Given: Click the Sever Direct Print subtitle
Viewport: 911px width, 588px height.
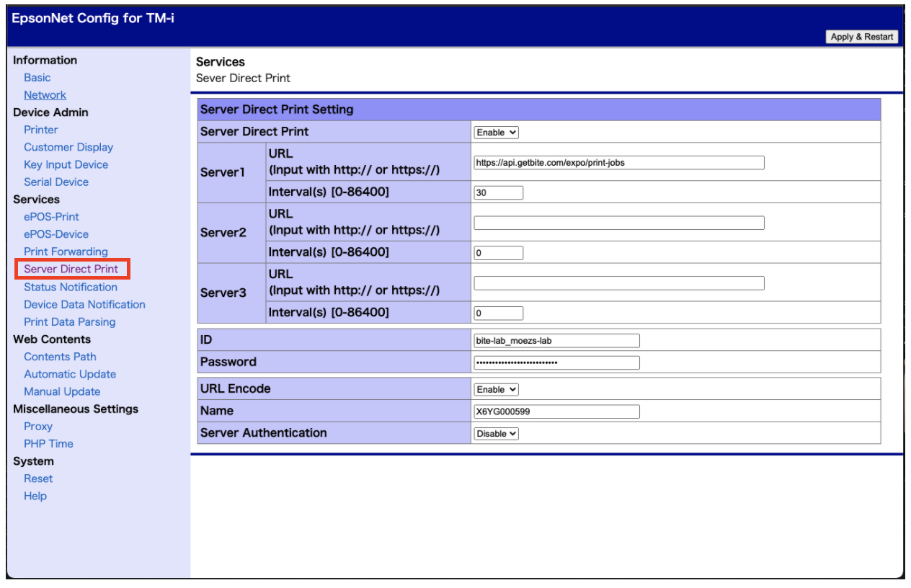Looking at the screenshot, I should point(243,78).
